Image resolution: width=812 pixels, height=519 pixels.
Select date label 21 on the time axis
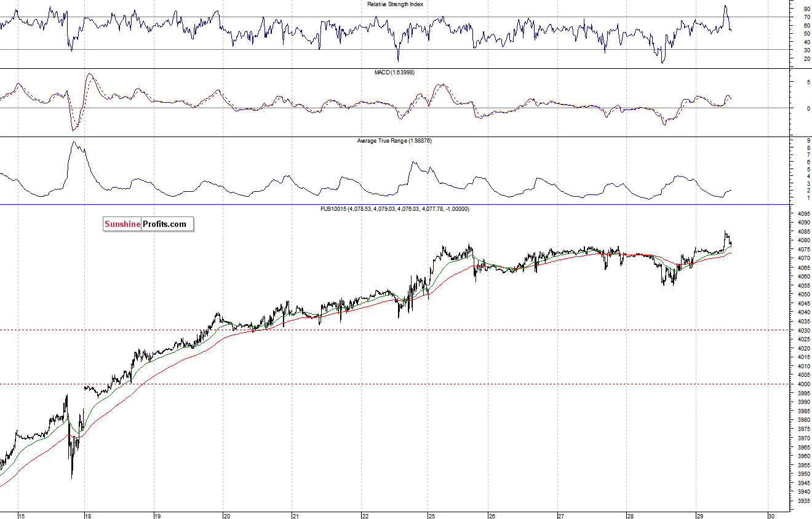pyautogui.click(x=296, y=515)
